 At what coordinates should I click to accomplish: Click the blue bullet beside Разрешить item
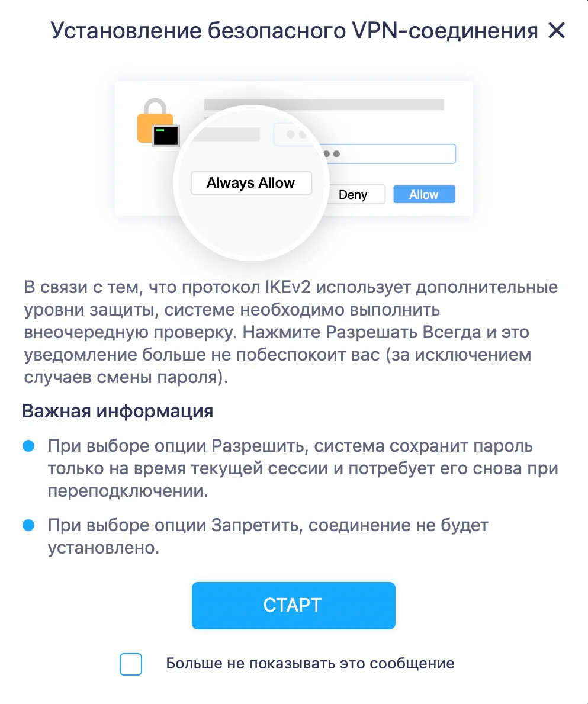(29, 446)
